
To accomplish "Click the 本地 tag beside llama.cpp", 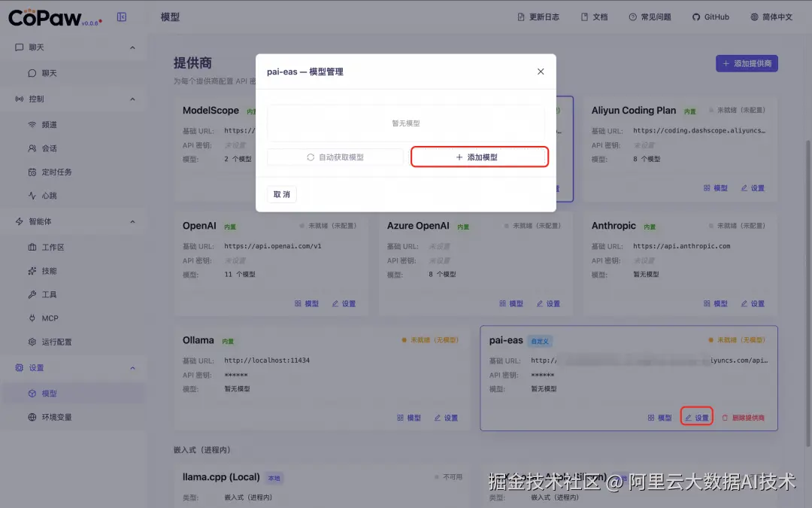I will click(274, 478).
